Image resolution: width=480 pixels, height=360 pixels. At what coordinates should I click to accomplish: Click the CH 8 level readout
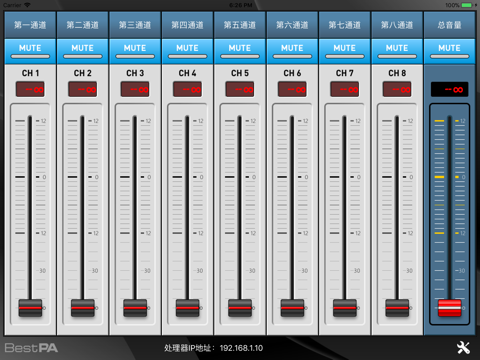pos(397,89)
